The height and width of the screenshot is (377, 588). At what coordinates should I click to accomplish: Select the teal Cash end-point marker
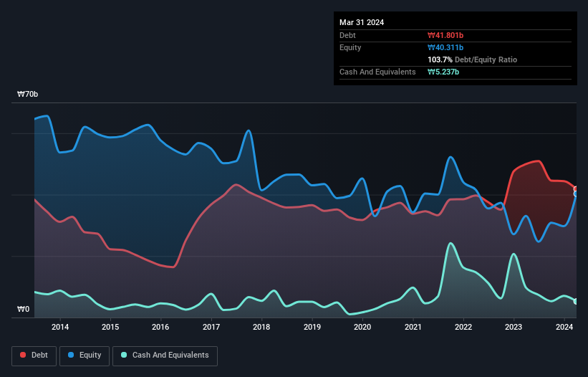576,302
